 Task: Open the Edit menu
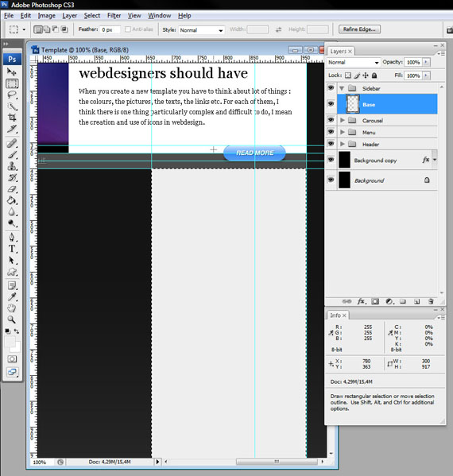click(x=25, y=15)
